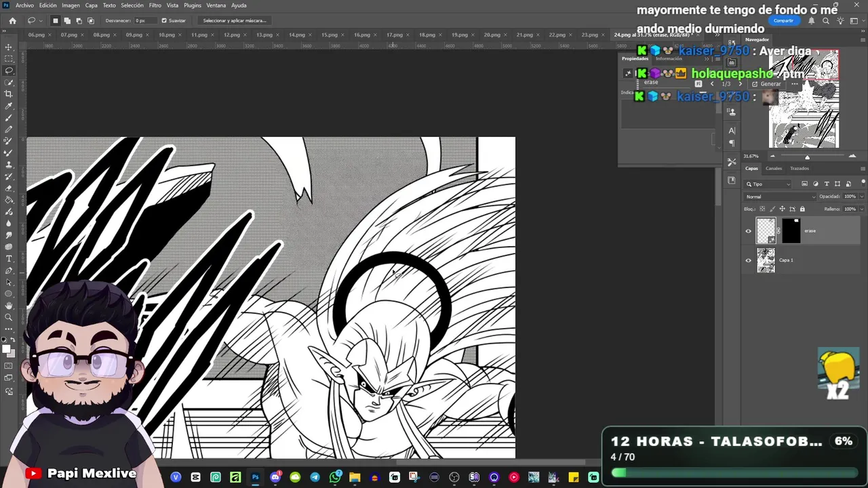Select the Clone Stamp tool
The width and height of the screenshot is (868, 488).
pos(9,165)
